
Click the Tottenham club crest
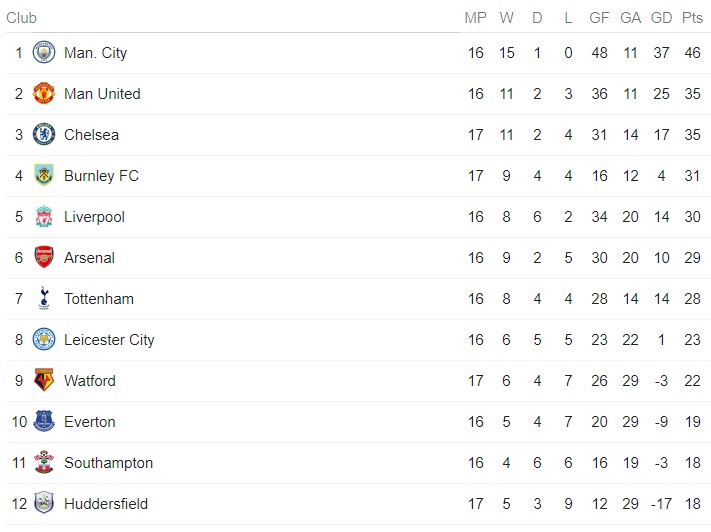[43, 298]
